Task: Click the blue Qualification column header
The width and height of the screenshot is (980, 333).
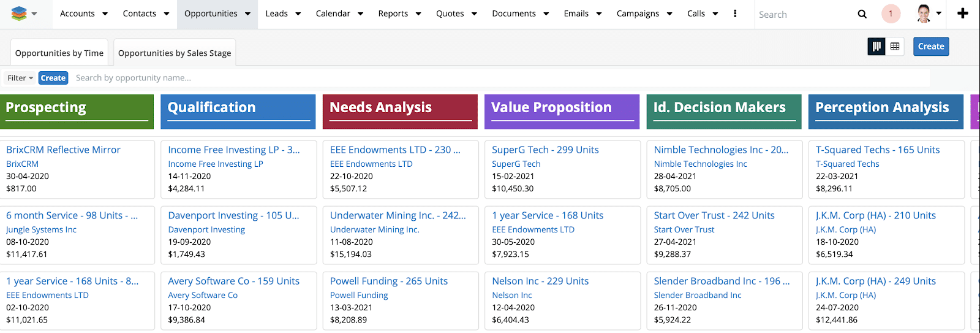Action: click(x=238, y=112)
